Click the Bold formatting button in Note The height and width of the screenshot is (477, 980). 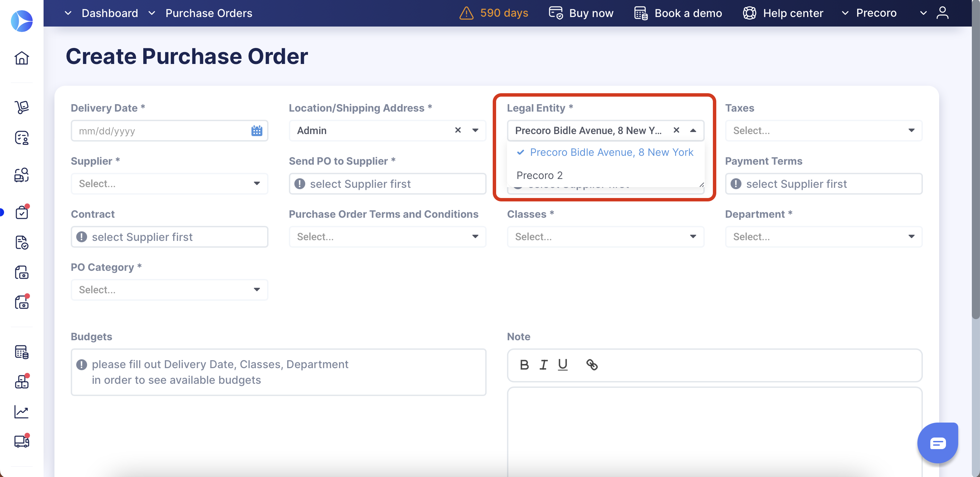click(x=524, y=365)
